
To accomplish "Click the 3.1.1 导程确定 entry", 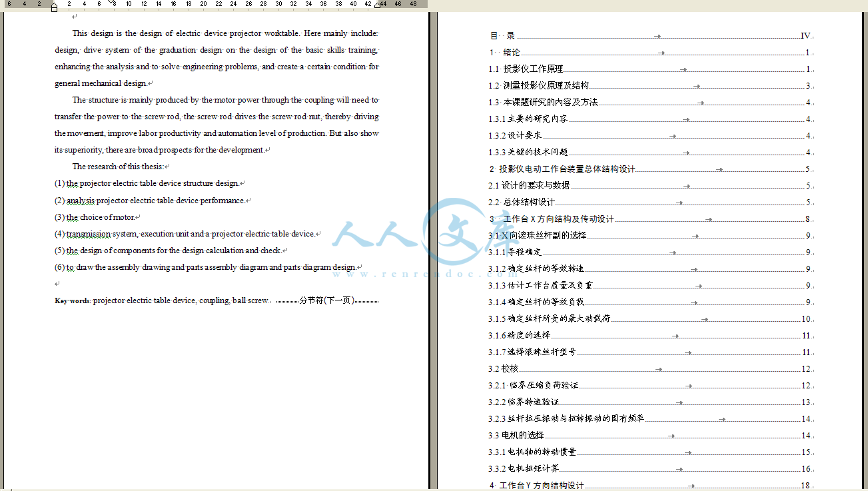I will (x=651, y=252).
